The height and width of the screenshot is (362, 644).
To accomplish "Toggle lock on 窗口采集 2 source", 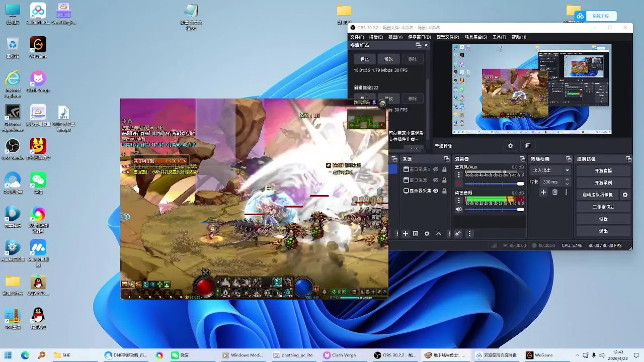I will (444, 169).
